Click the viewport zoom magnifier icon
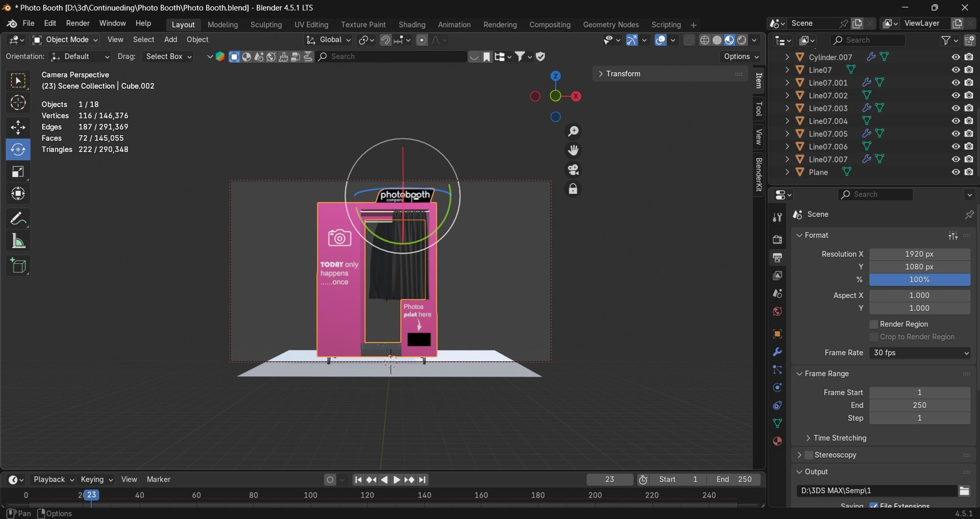The height and width of the screenshot is (519, 980). (573, 132)
